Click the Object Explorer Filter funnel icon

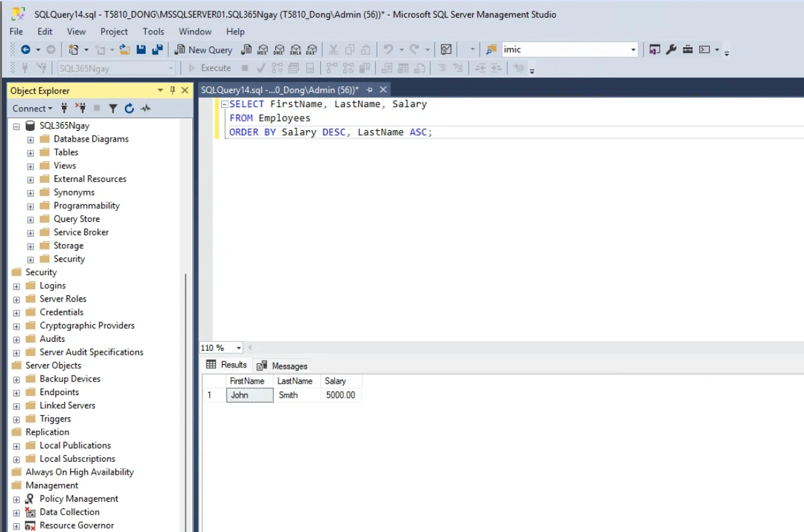(113, 109)
